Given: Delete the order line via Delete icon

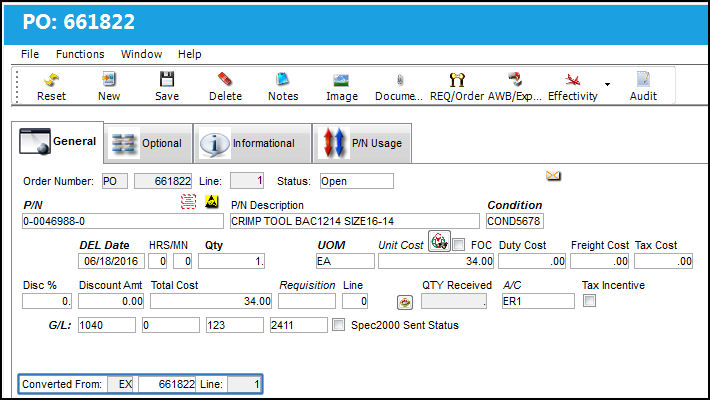Looking at the screenshot, I should coord(225,79).
